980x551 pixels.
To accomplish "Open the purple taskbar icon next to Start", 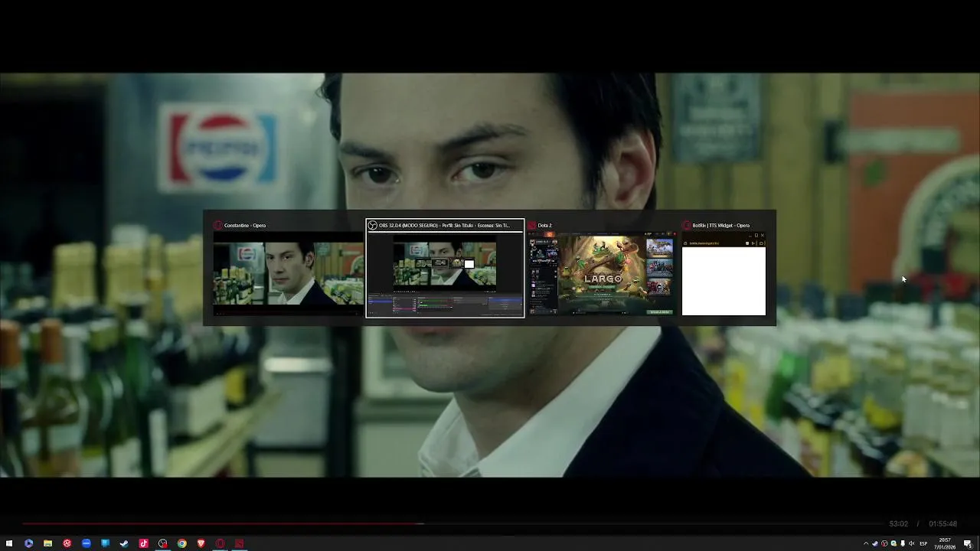I will 28,543.
